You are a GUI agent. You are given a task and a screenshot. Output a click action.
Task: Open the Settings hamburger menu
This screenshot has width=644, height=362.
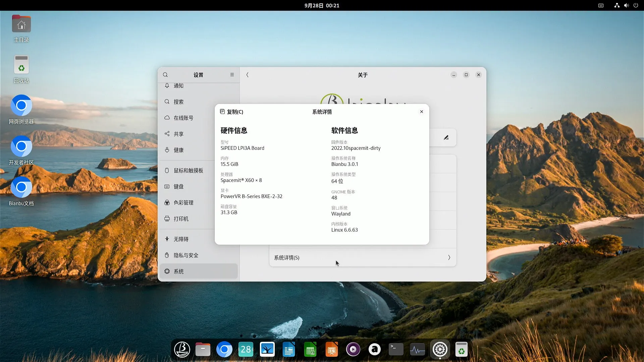(232, 75)
